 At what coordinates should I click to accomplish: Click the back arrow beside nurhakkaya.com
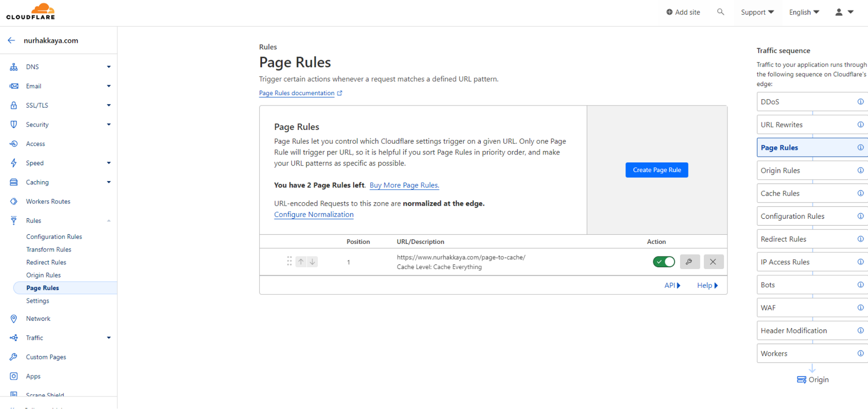coord(11,40)
